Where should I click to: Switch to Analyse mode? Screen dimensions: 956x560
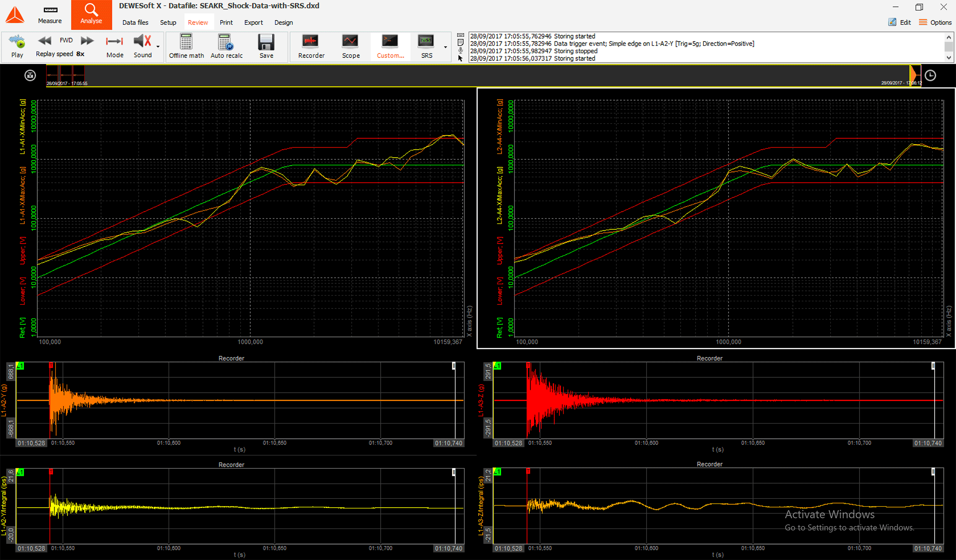click(91, 15)
